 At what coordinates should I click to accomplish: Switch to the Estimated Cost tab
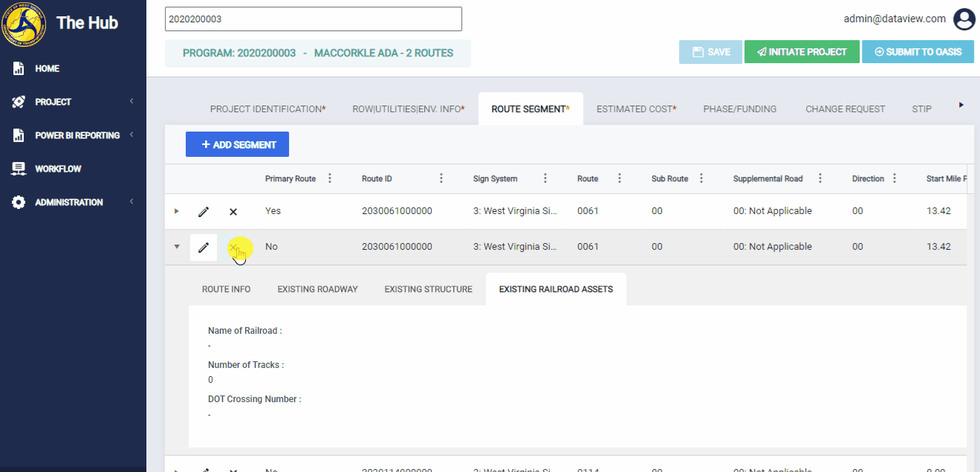[637, 109]
